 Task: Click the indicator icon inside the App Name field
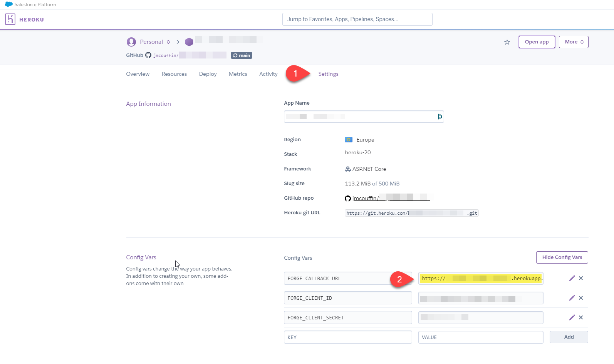pyautogui.click(x=440, y=117)
